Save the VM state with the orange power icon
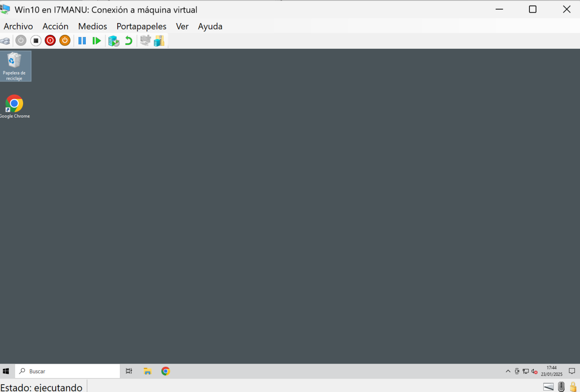Screen dimensions: 580x392 pyautogui.click(x=65, y=41)
